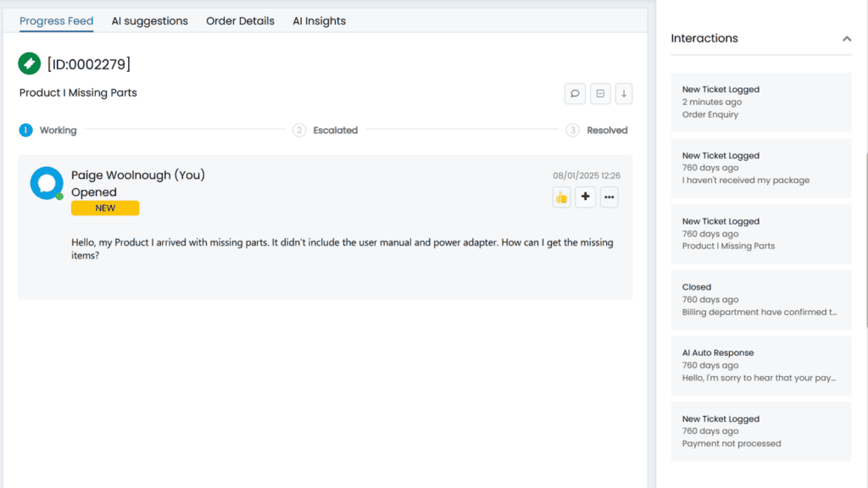Open Payment not processed interaction
The width and height of the screenshot is (868, 488).
pos(761,431)
